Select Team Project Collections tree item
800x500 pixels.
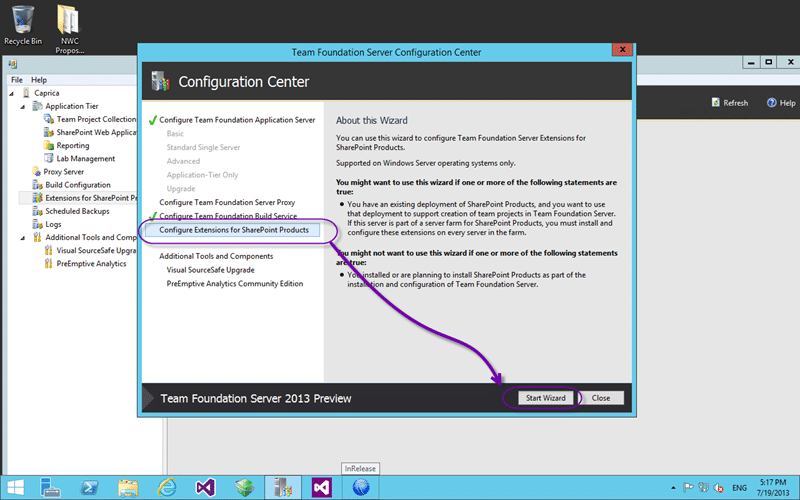pyautogui.click(x=96, y=119)
